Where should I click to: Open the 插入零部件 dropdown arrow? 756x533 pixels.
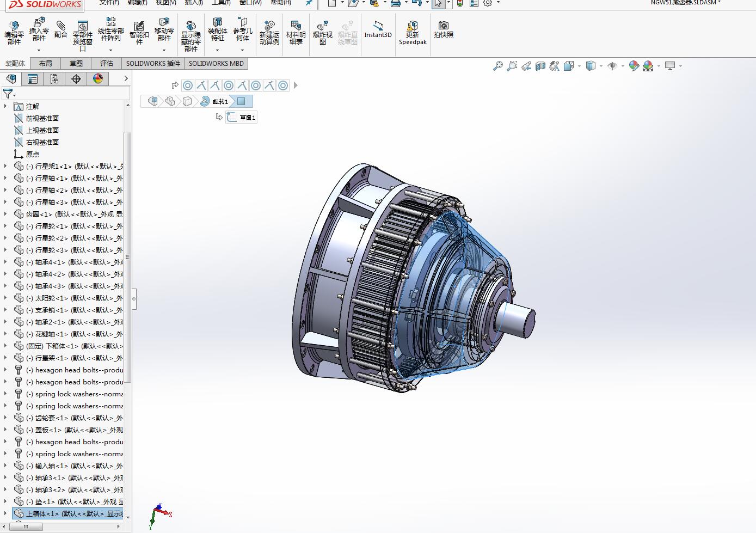pyautogui.click(x=39, y=50)
